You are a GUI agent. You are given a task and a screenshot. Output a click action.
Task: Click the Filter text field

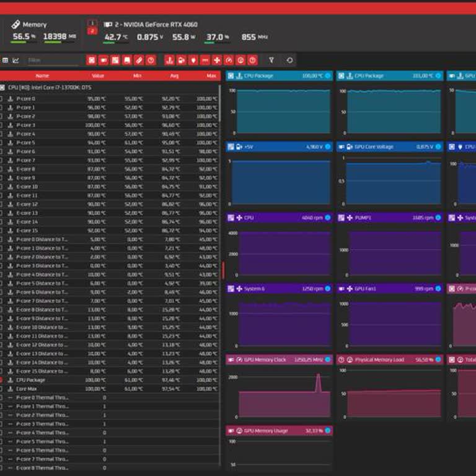[x=52, y=60]
